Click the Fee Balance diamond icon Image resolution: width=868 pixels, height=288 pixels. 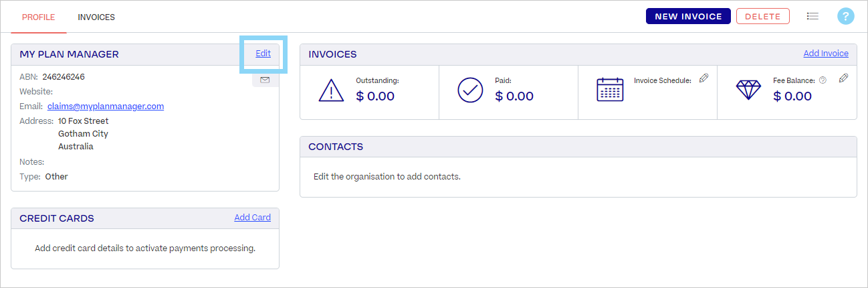point(748,90)
